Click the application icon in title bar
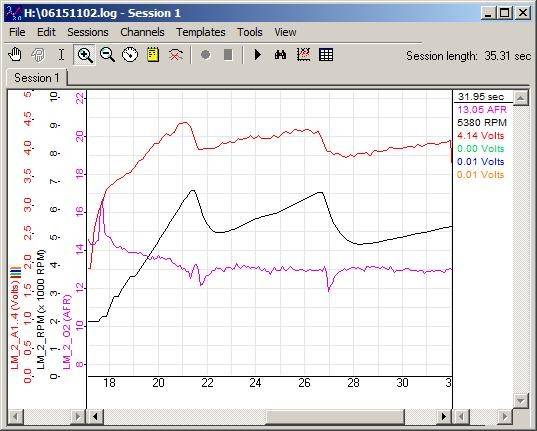The image size is (537, 431). pyautogui.click(x=14, y=13)
